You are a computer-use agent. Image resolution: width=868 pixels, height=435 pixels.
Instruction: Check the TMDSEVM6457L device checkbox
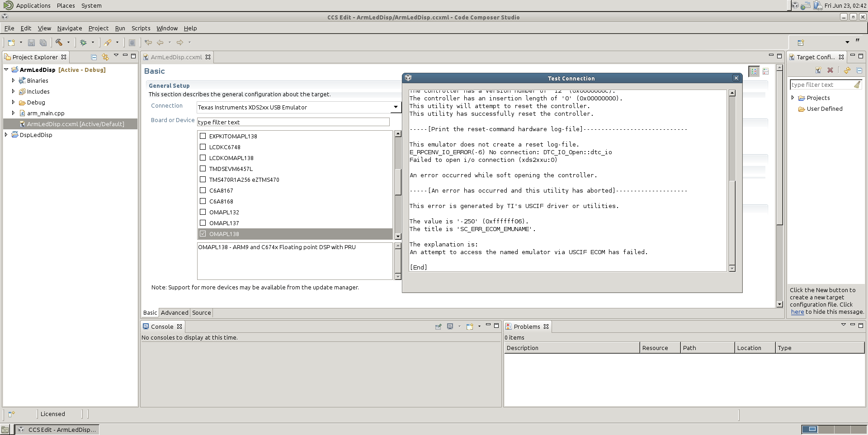(x=203, y=169)
